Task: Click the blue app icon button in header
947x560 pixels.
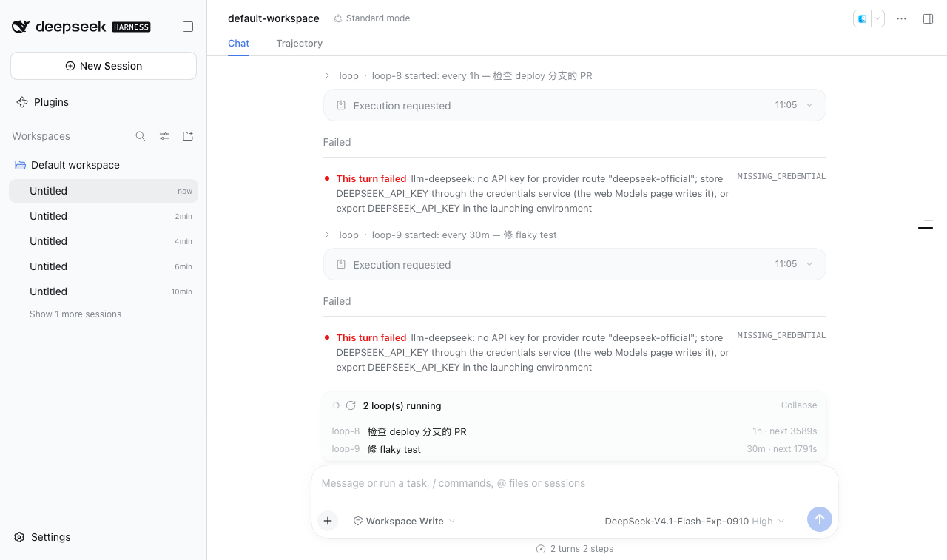Action: (x=862, y=18)
